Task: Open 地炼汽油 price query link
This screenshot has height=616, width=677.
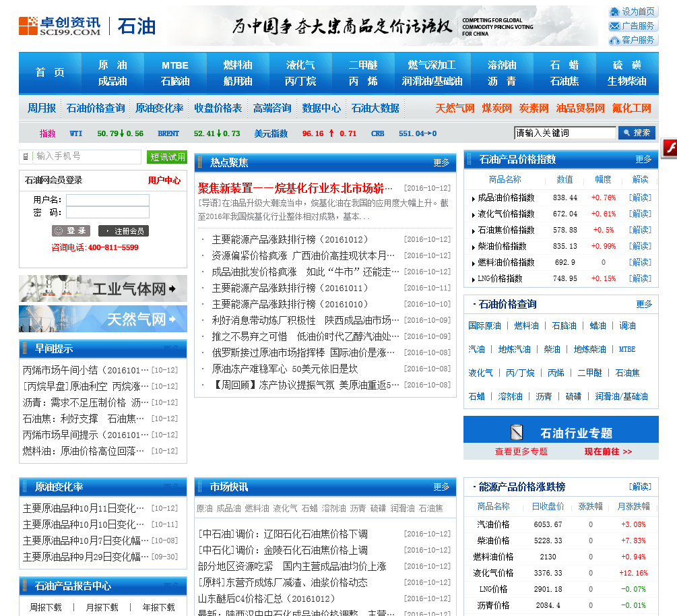Action: [514, 349]
